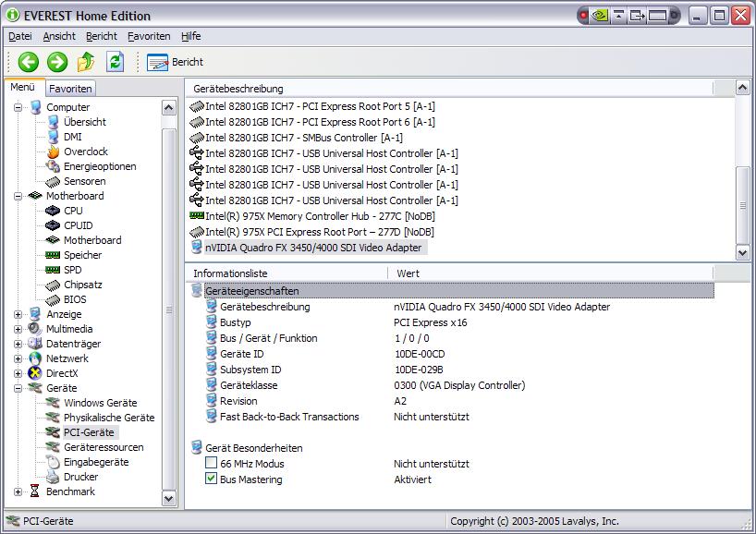Viewport: 756px width, 534px height.
Task: Select the Eingabegeräte mouse icon
Action: click(53, 462)
